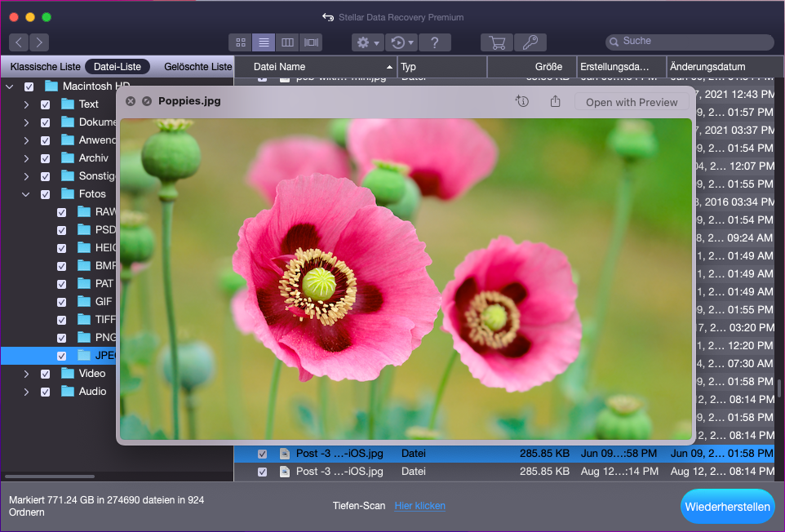Go forward with the right arrow button
This screenshot has height=532, width=785.
pyautogui.click(x=39, y=42)
